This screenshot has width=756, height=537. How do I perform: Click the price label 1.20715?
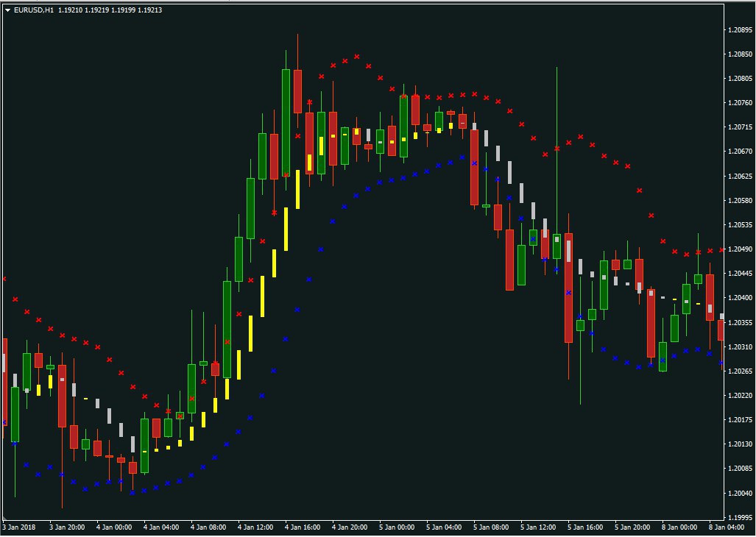tap(740, 127)
